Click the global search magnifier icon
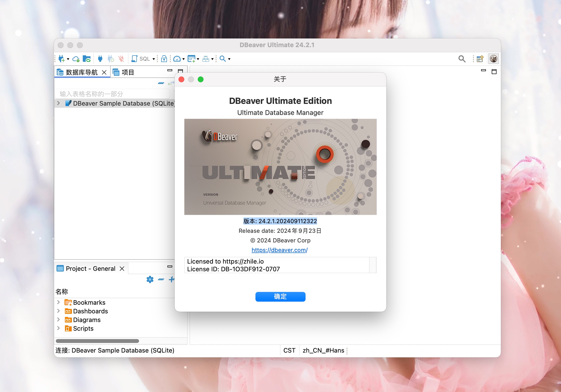Viewport: 561px width, 392px height. 462,59
